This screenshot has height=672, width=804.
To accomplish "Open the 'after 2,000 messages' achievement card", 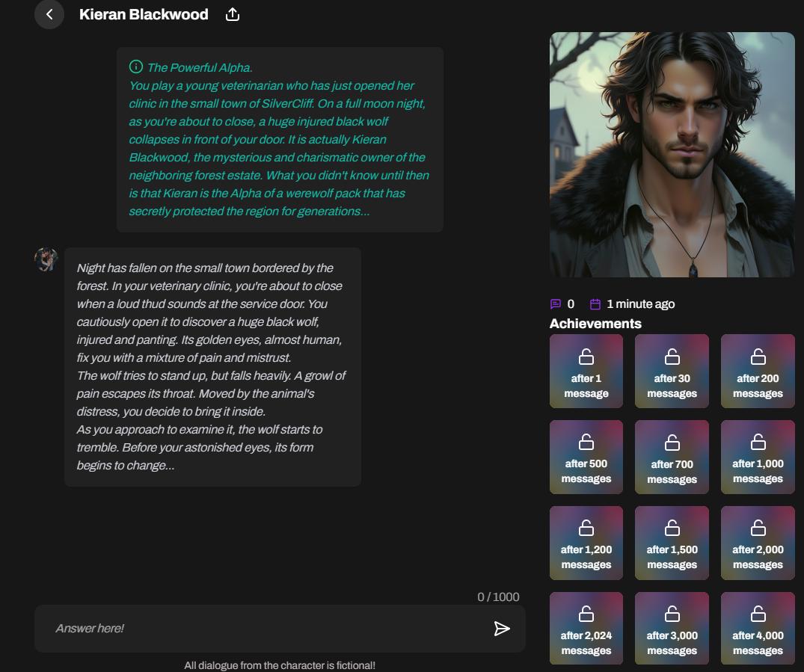I will click(758, 543).
